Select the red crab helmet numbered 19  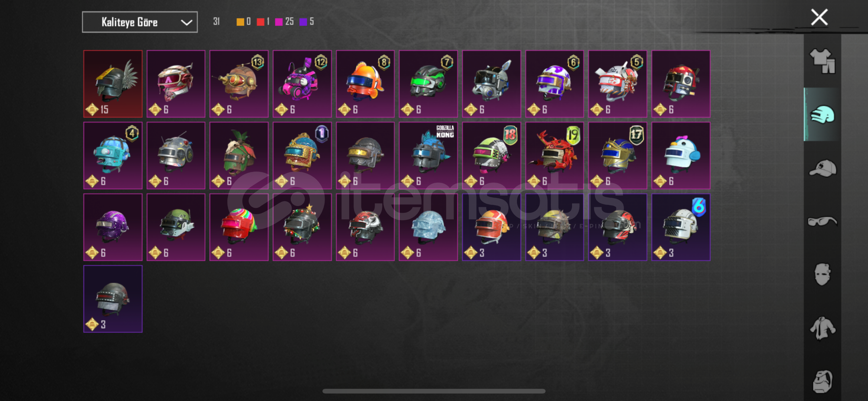pos(555,156)
